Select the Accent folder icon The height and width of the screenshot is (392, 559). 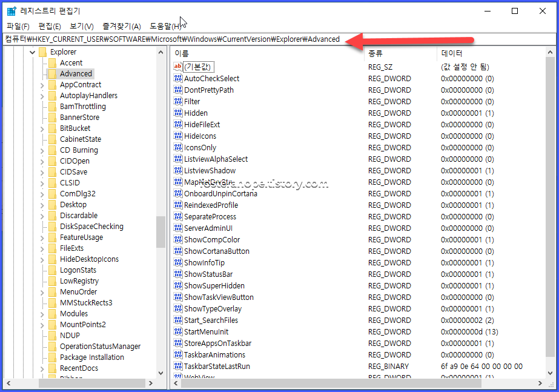pos(53,63)
